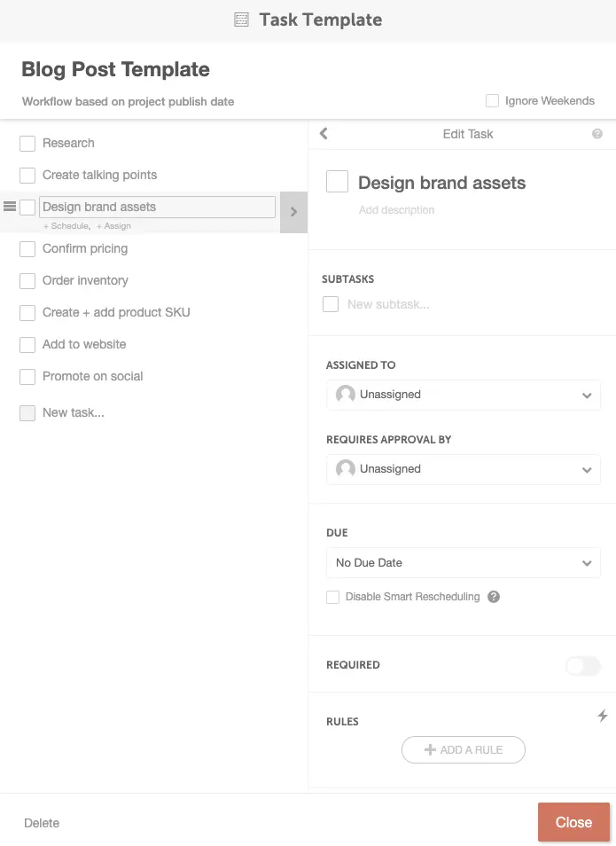Viewport: 616px width, 846px height.
Task: Open the No Due Date dropdown
Action: 464,563
